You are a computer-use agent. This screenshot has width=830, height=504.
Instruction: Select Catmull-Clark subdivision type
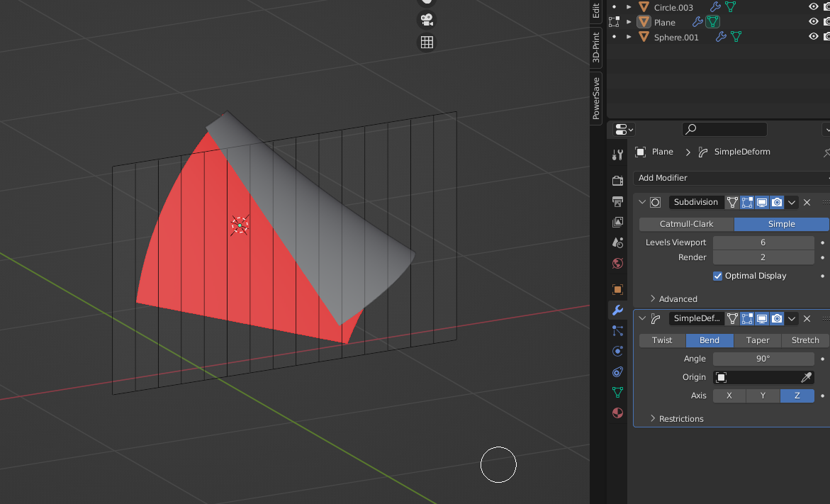pyautogui.click(x=687, y=224)
